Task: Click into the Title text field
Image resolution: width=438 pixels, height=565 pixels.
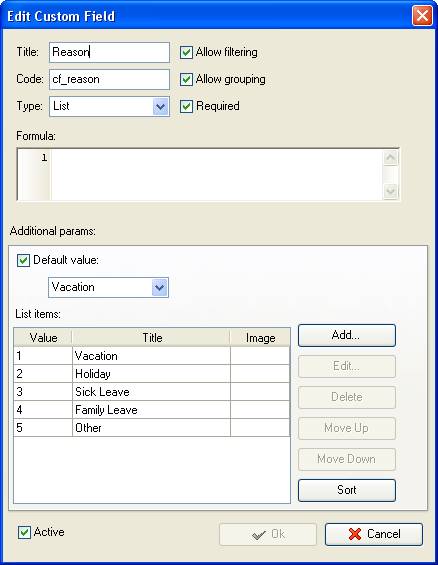Action: (x=109, y=52)
